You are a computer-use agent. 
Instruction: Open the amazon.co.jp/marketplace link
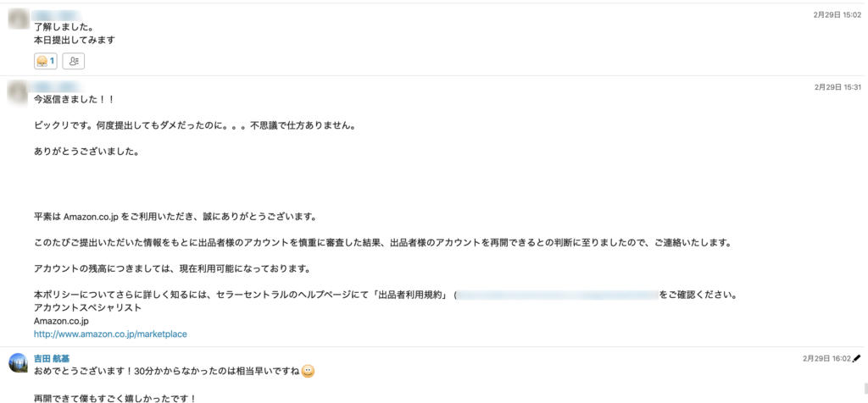tap(110, 334)
